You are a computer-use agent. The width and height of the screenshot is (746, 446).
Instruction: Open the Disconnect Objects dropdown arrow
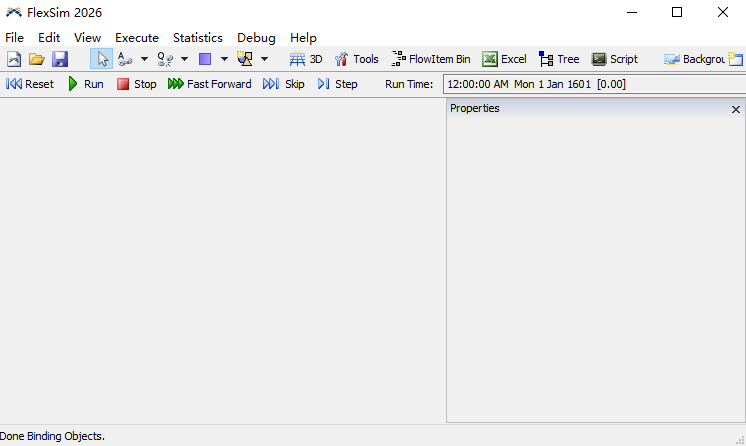(184, 59)
